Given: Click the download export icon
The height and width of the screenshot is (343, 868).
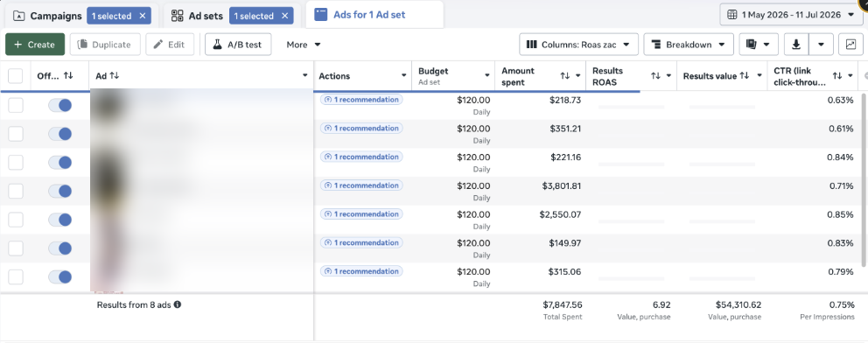Looking at the screenshot, I should pos(796,45).
